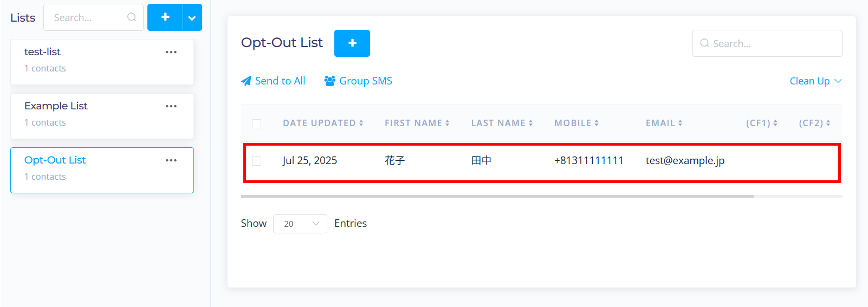Open the dropdown arrow beside the add list button

[x=192, y=18]
